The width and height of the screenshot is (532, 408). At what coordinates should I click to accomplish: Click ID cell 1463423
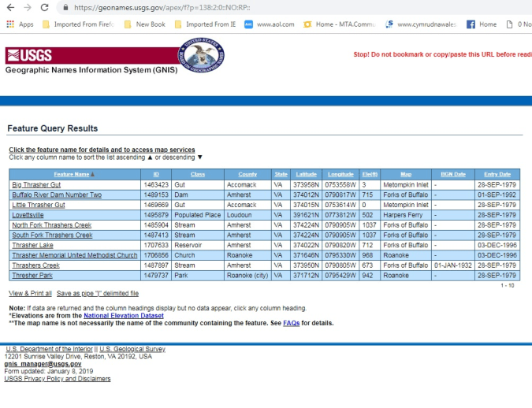click(156, 185)
